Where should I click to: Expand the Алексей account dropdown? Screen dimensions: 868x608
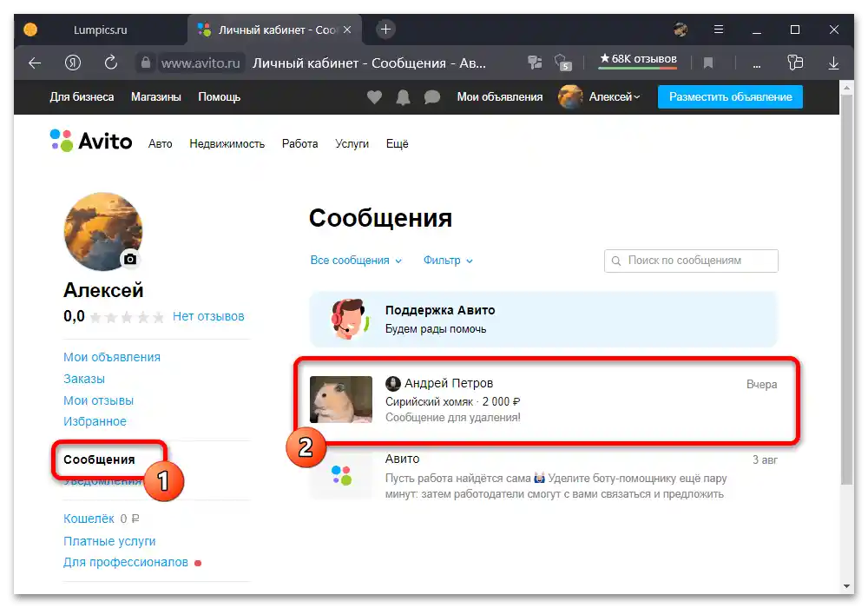[x=615, y=97]
